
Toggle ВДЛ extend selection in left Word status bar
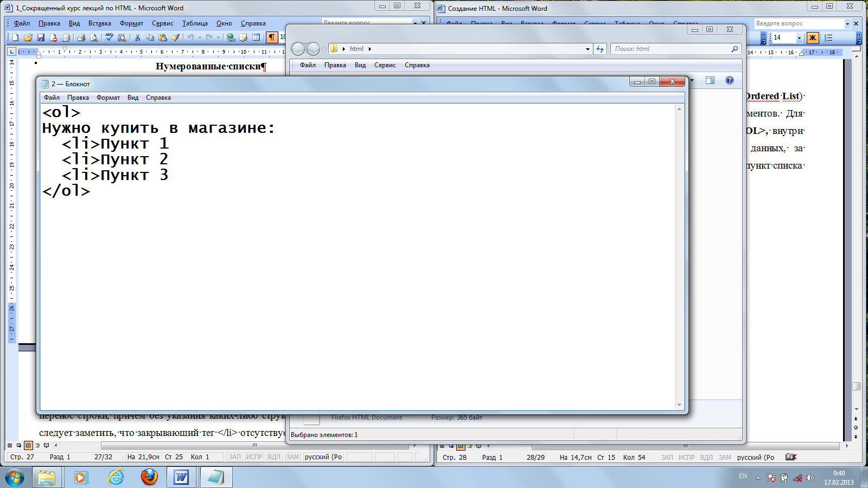[x=274, y=457]
